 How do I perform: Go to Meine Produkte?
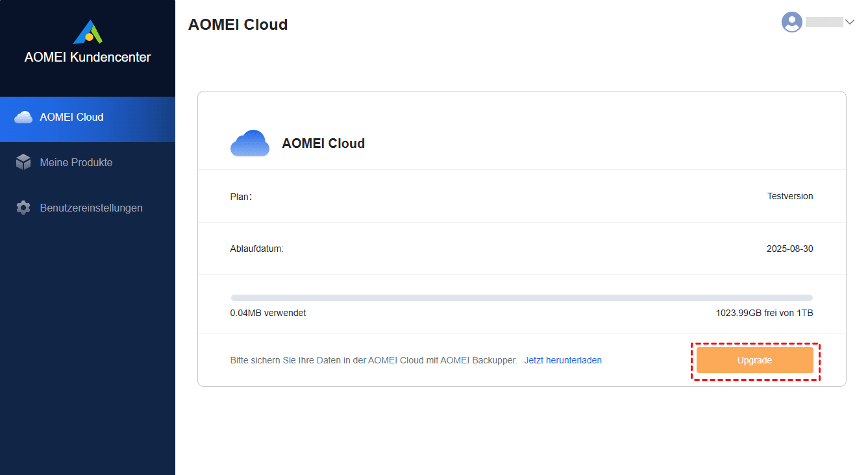pos(76,163)
